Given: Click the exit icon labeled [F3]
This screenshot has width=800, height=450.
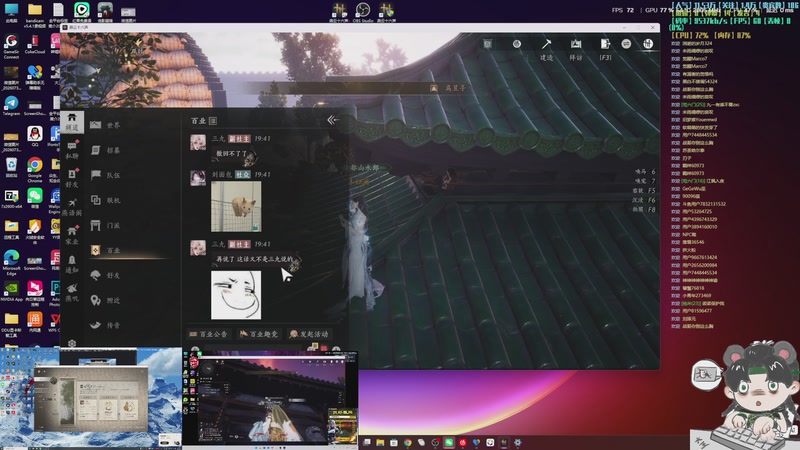Looking at the screenshot, I should coord(605,48).
